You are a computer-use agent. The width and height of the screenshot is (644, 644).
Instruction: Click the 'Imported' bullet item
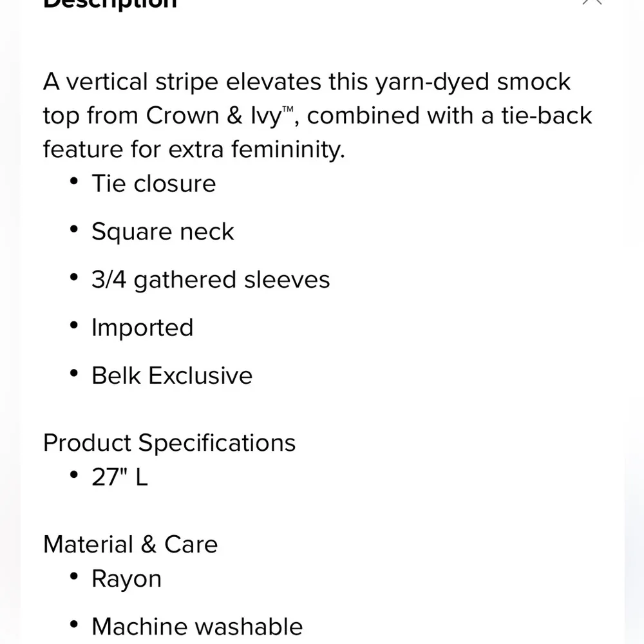coord(142,328)
